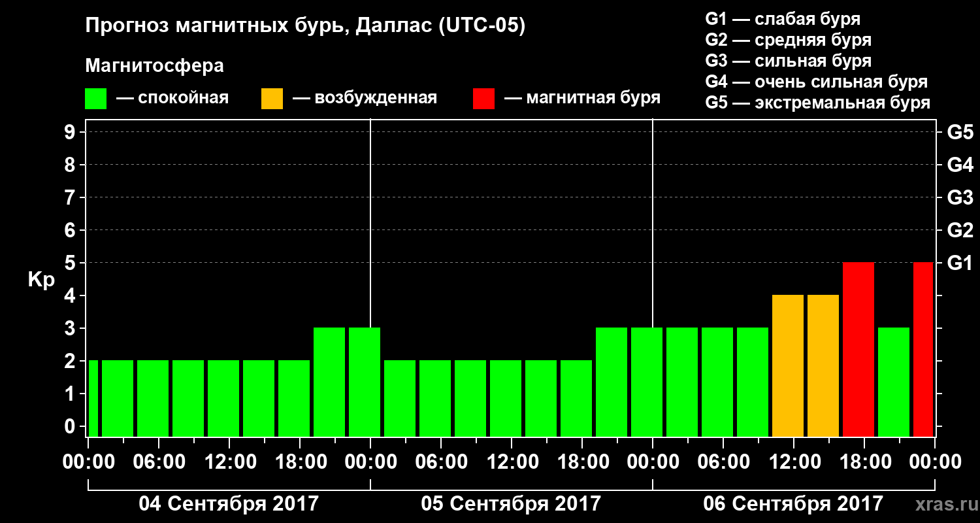Click the green bar between the two red bars
Screen dimensions: 980x523
[x=894, y=382]
